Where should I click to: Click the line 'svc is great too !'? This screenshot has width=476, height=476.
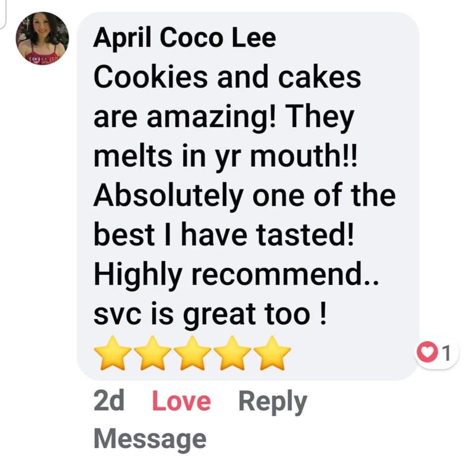[210, 315]
